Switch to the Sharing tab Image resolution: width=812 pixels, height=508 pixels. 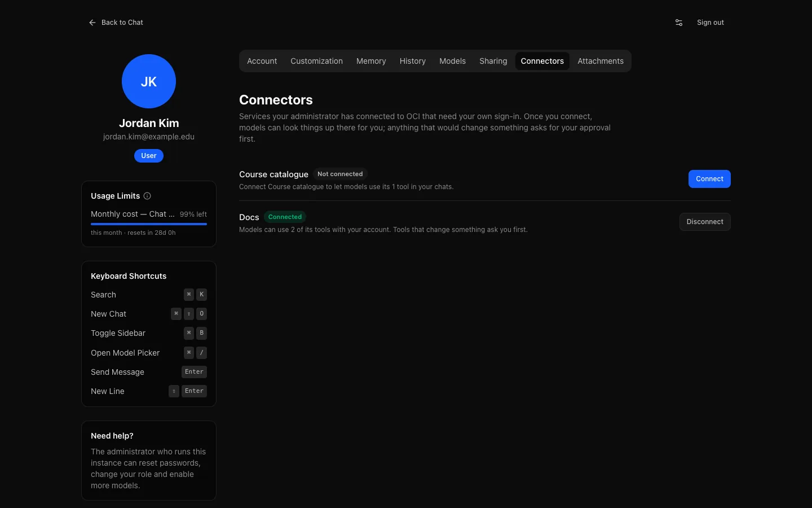pos(493,61)
